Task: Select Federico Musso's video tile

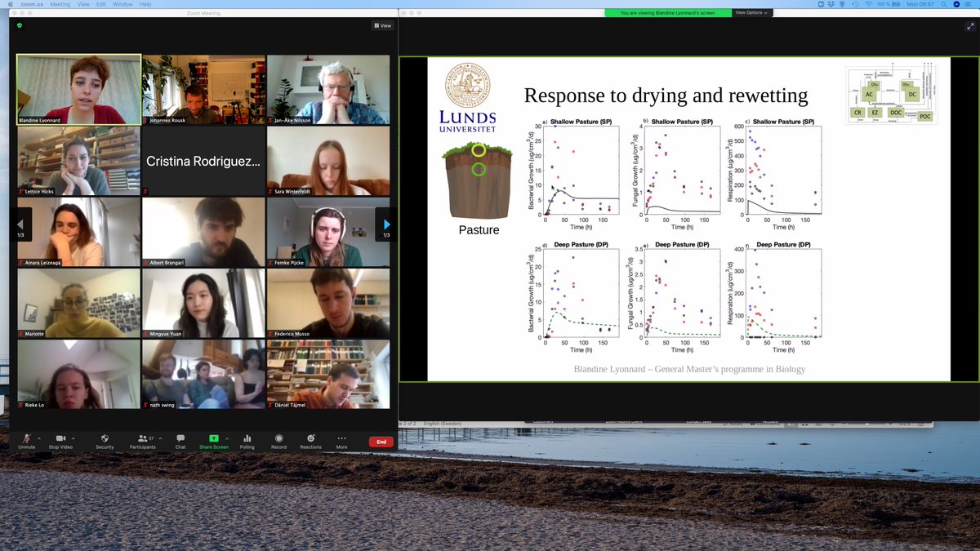Action: tap(328, 304)
